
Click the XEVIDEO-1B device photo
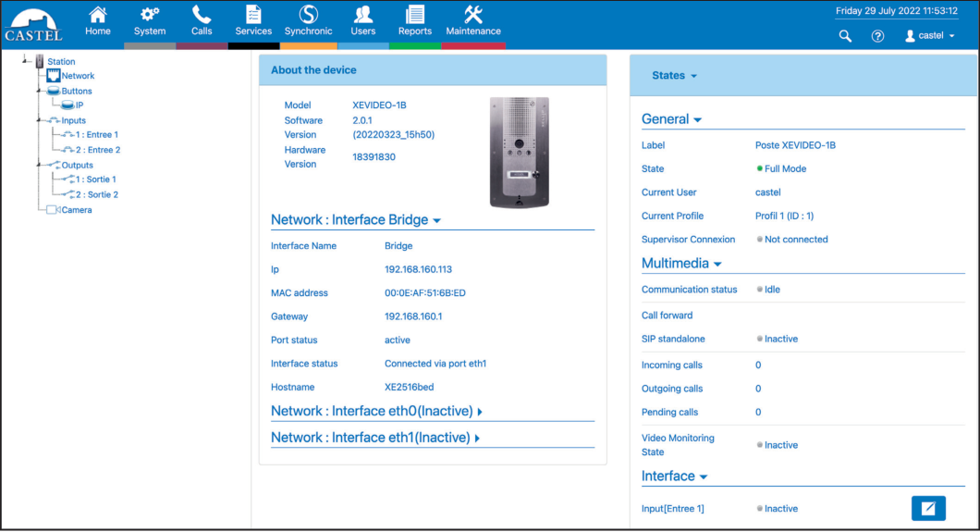(x=519, y=153)
